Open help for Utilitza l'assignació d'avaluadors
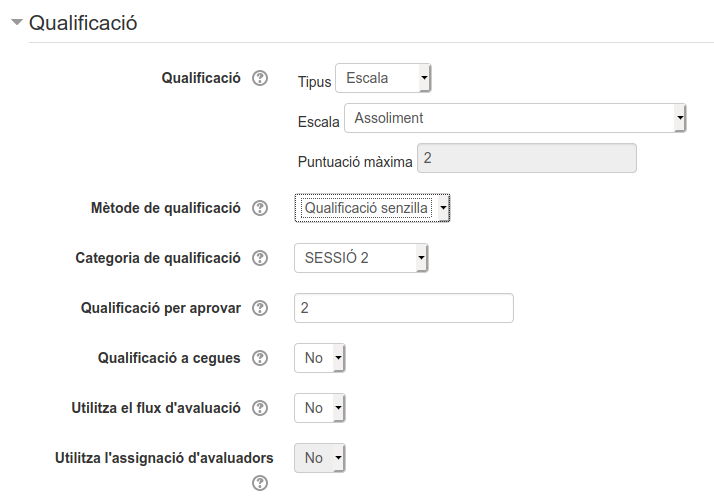The height and width of the screenshot is (500, 714). tap(260, 483)
